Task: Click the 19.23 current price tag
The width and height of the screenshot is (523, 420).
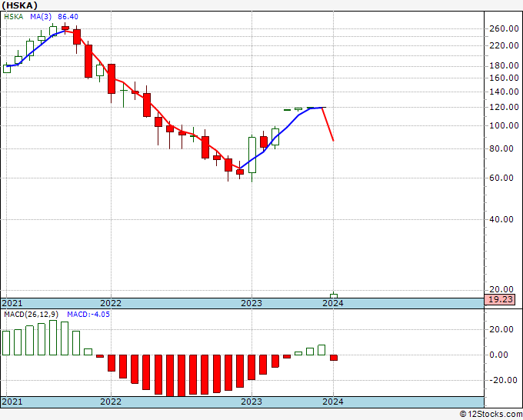Action: pyautogui.click(x=500, y=299)
